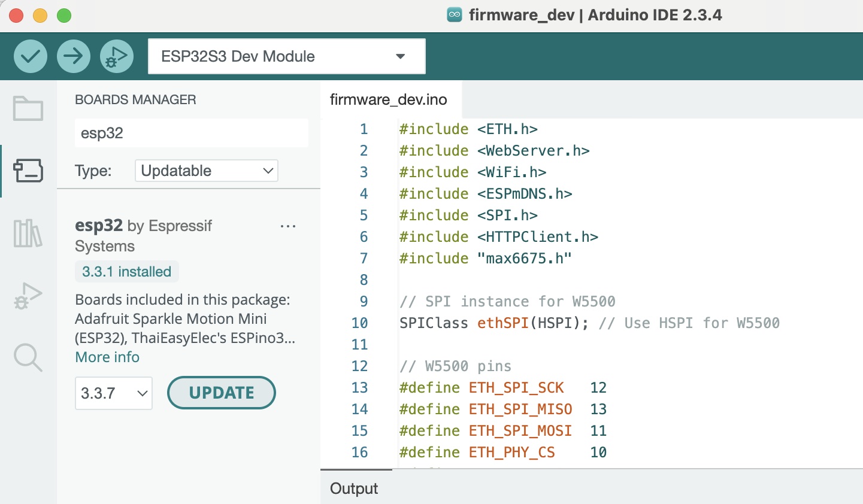Follow the More info link
This screenshot has width=863, height=504.
tap(107, 357)
